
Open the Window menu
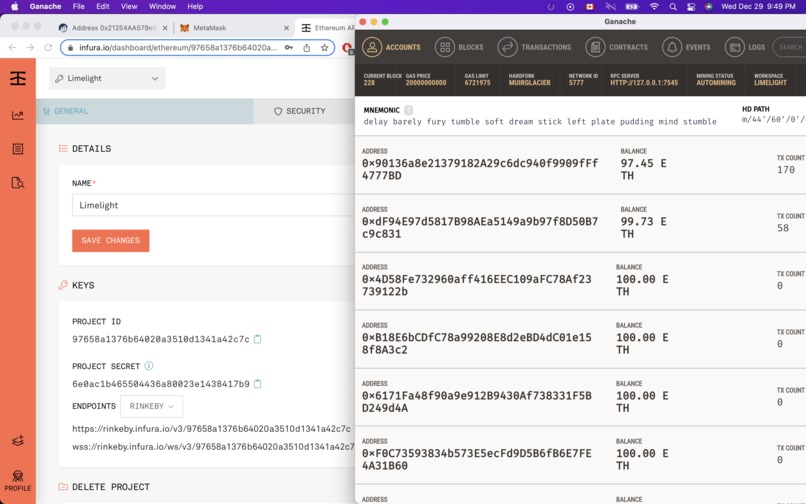[x=162, y=6]
